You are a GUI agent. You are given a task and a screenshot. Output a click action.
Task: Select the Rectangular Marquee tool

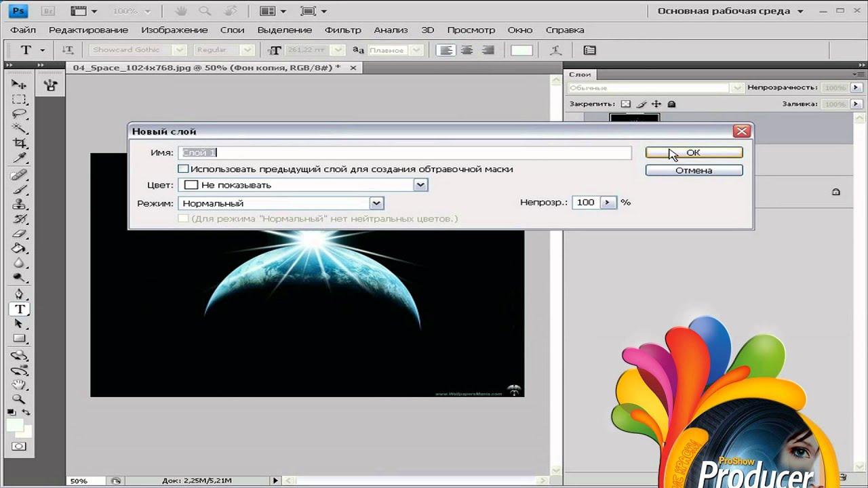click(19, 99)
